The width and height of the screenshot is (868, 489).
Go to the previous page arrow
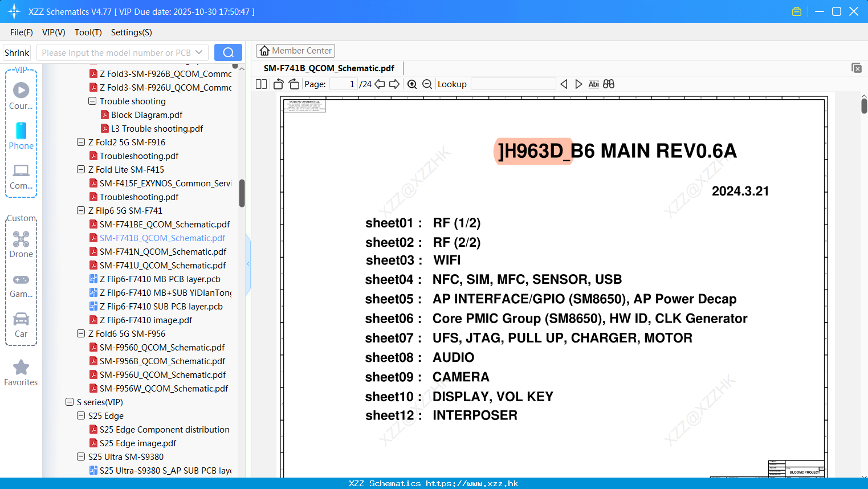[380, 84]
